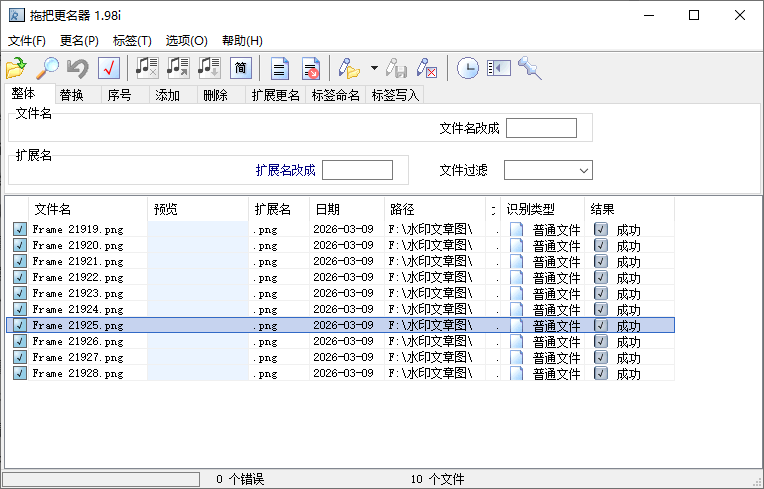Image resolution: width=764 pixels, height=489 pixels.
Task: Switch to the 标签命名 tab
Action: point(336,95)
